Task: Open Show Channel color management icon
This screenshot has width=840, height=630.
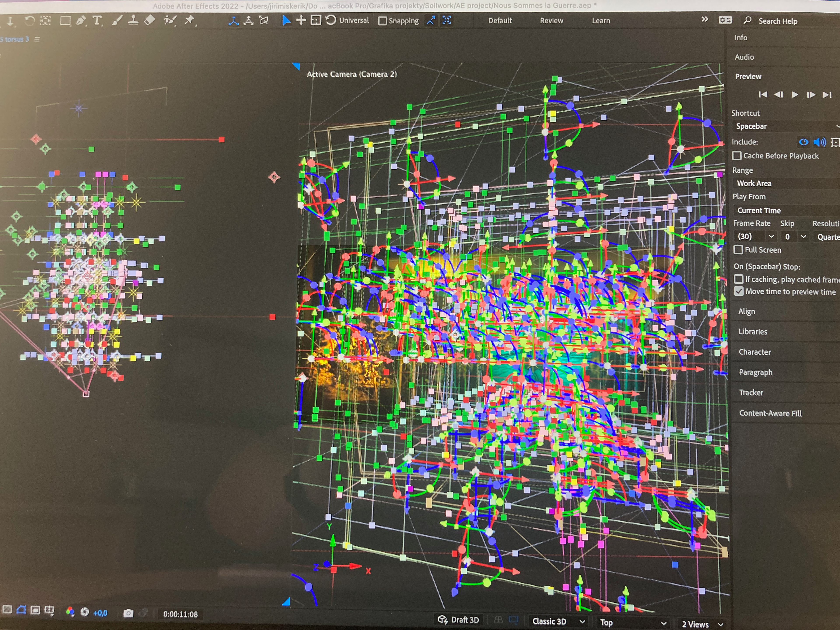Action: coord(70,612)
